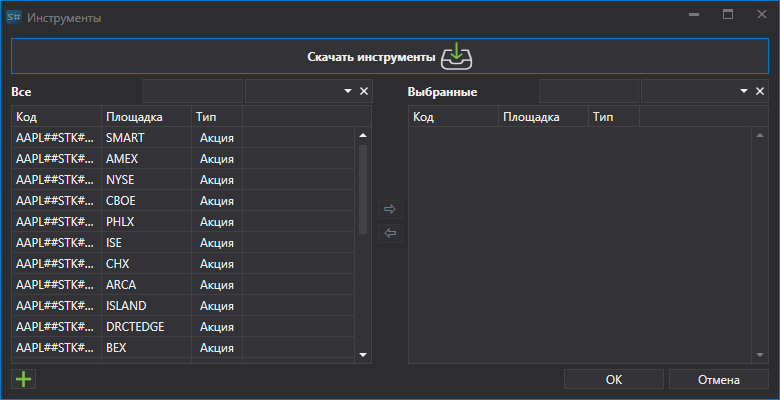780x400 pixels.
Task: Click scroll down arrow in Выбранные list
Action: click(x=760, y=355)
